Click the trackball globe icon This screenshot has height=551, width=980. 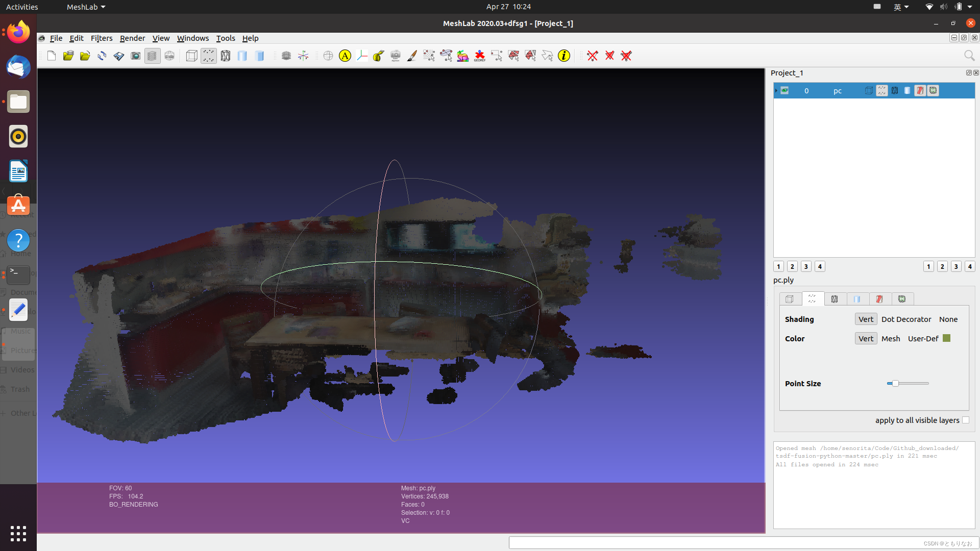coord(328,56)
